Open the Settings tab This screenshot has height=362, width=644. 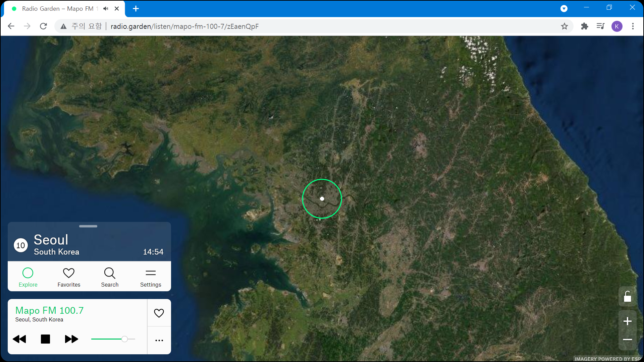[151, 277]
